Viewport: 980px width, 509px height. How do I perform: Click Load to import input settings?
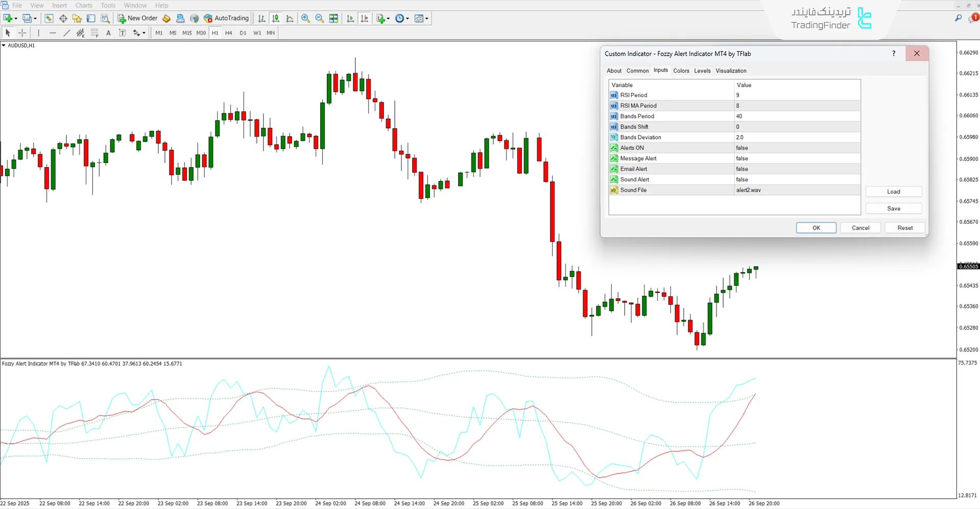click(x=893, y=192)
